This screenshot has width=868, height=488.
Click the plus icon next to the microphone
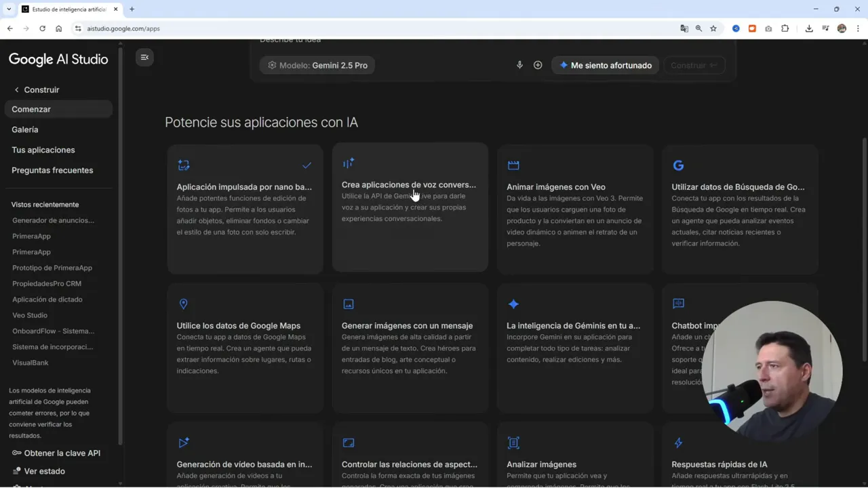[x=538, y=65]
